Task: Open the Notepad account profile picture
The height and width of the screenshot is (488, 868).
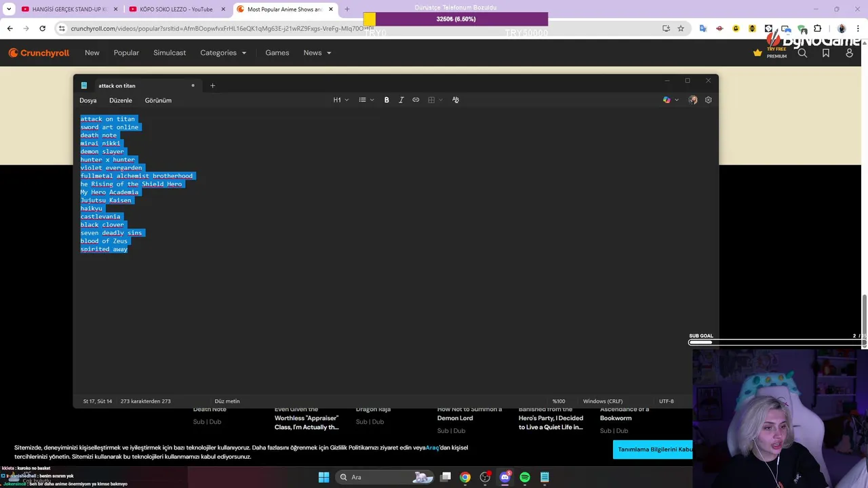Action: [x=692, y=100]
